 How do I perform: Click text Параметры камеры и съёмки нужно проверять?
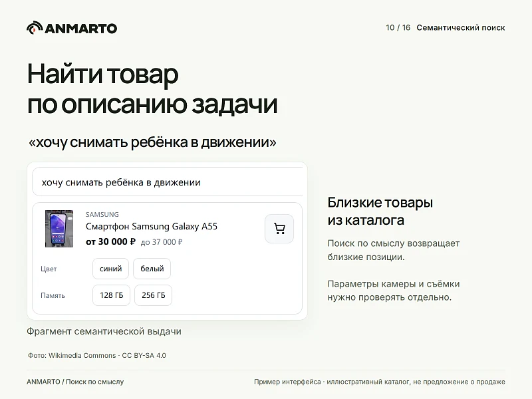[394, 291]
